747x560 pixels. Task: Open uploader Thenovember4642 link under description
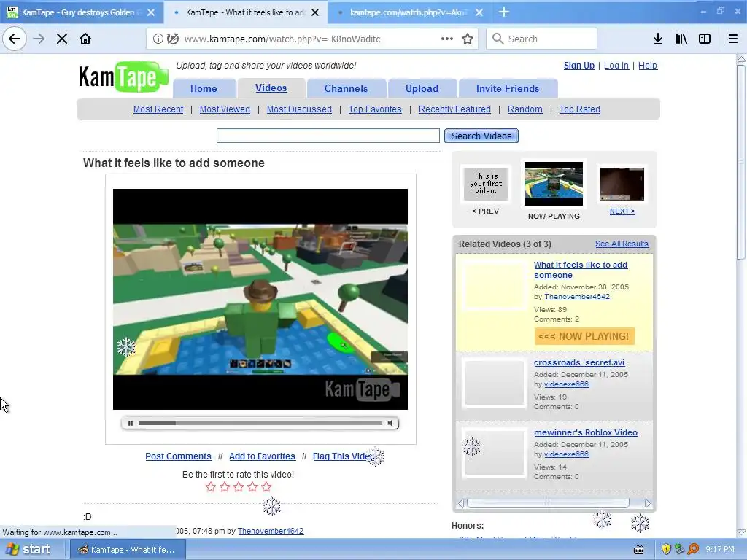271,531
